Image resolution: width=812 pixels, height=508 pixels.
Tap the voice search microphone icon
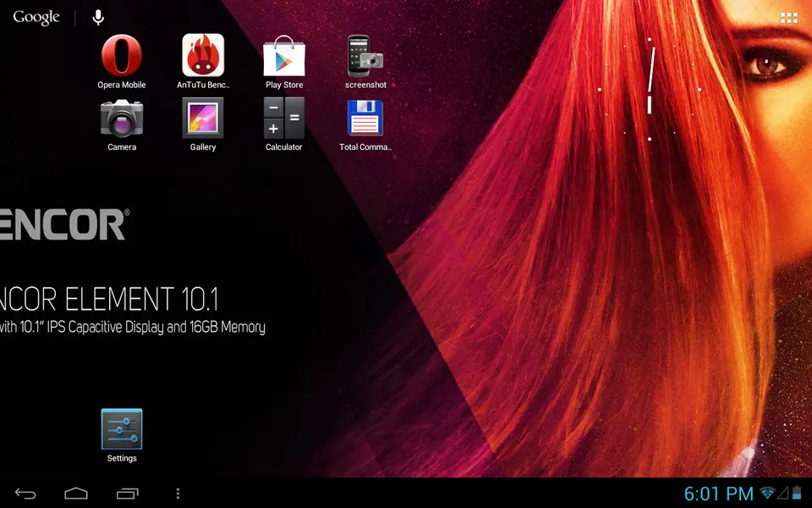pyautogui.click(x=99, y=18)
